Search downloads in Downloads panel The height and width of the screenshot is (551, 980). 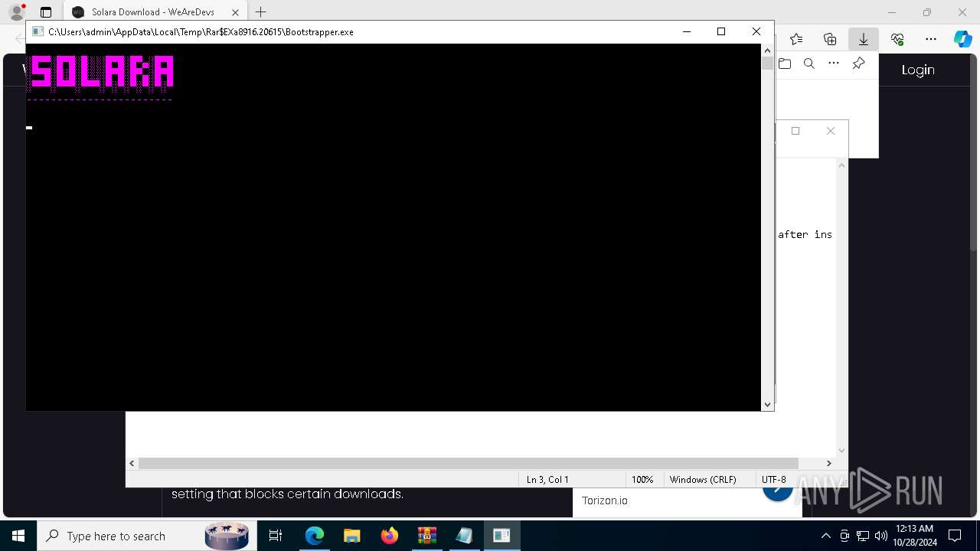click(809, 64)
